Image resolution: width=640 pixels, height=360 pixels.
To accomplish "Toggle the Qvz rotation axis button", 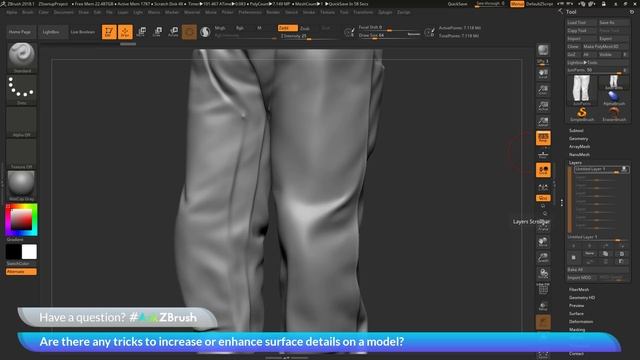I will [543, 198].
